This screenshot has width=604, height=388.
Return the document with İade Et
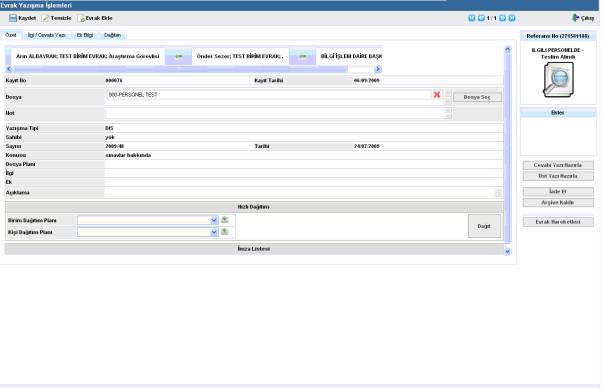[558, 191]
